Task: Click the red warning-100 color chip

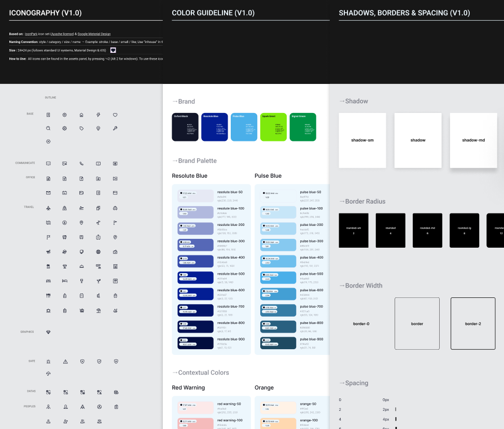Action: (x=195, y=423)
